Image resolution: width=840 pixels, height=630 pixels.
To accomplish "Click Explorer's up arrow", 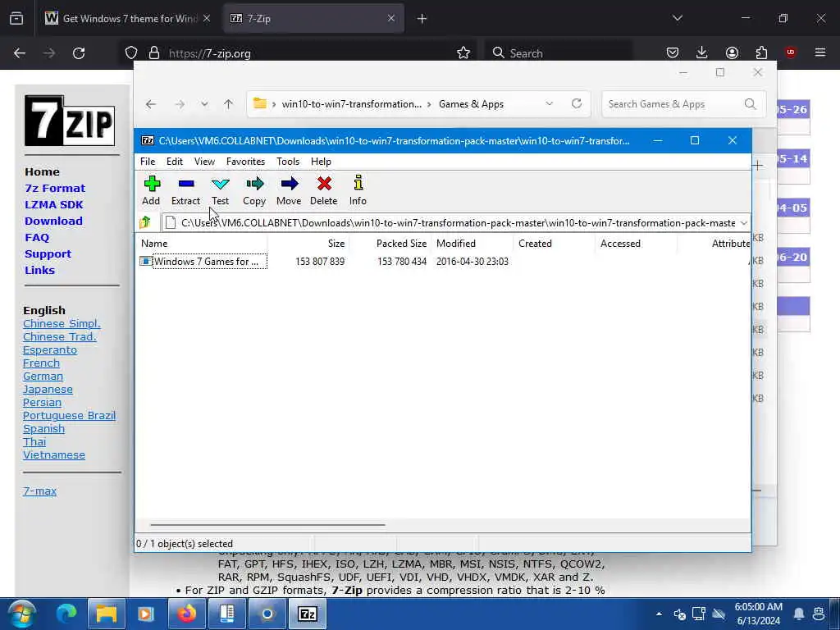I will click(x=228, y=104).
